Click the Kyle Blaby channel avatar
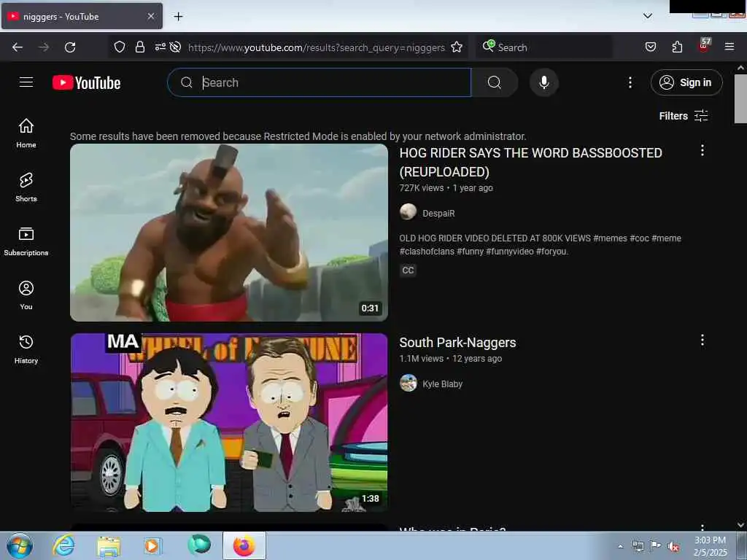This screenshot has height=560, width=747. tap(409, 383)
